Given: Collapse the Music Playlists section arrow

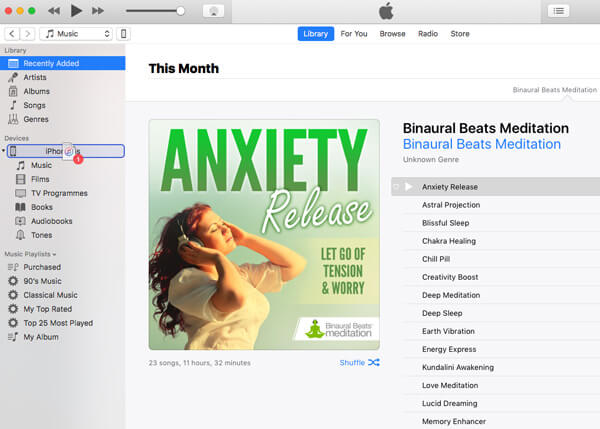Looking at the screenshot, I should tap(54, 254).
